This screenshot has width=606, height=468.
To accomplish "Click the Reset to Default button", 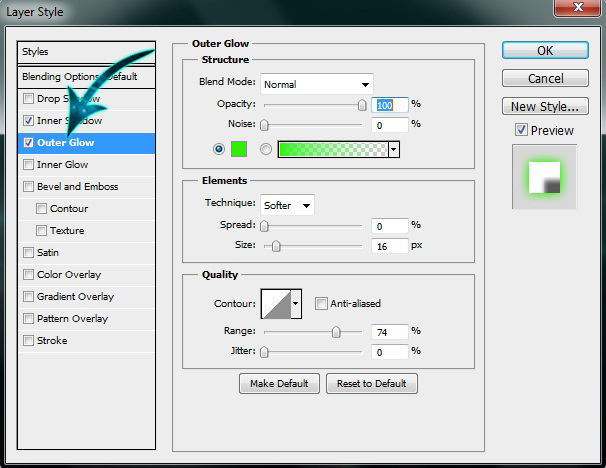I will click(x=371, y=384).
